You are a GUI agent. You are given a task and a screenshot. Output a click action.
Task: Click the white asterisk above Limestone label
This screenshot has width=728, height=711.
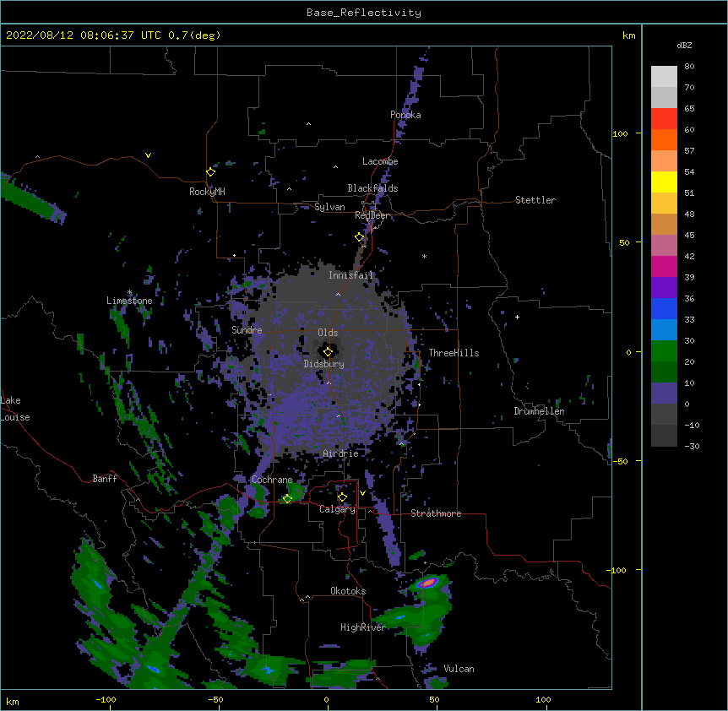coord(129,292)
